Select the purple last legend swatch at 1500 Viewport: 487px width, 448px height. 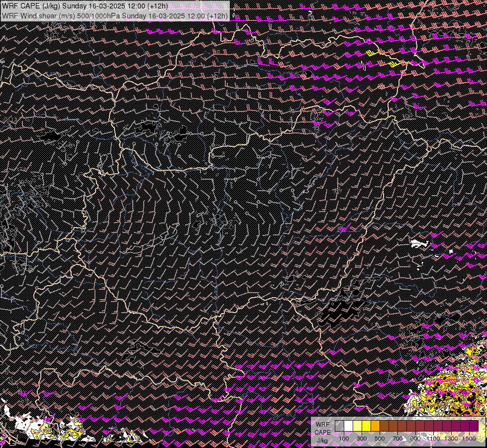[474, 426]
